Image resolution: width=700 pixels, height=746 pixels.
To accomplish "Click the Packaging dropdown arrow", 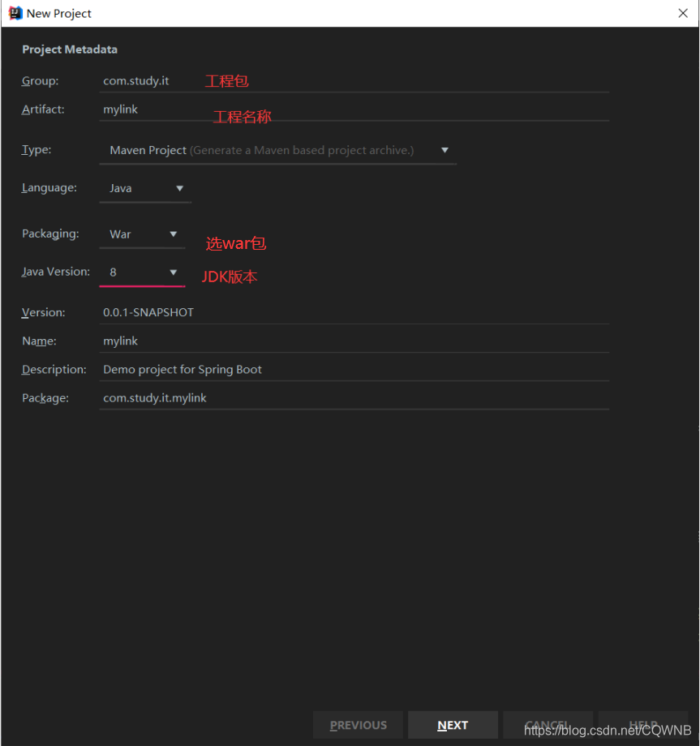I will tap(174, 234).
